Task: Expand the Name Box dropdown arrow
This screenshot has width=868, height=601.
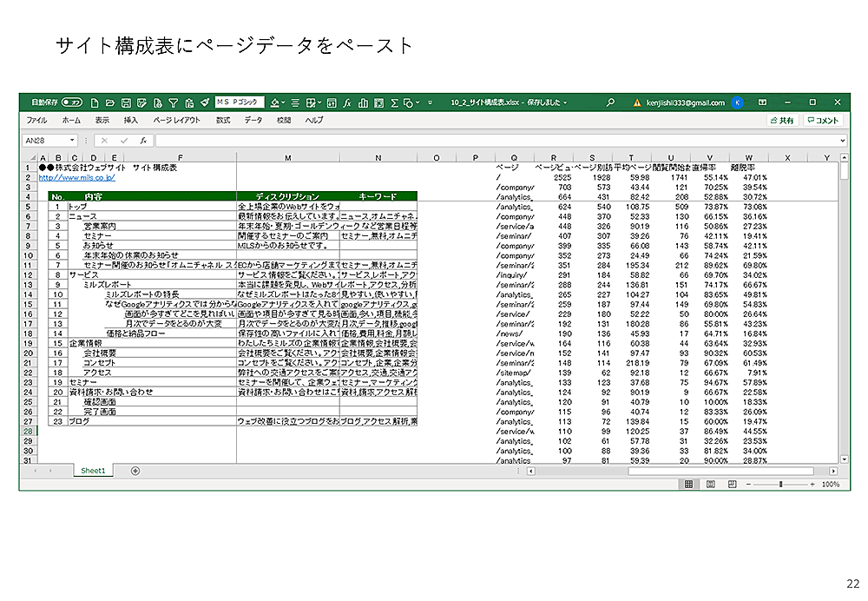Action: (x=73, y=140)
